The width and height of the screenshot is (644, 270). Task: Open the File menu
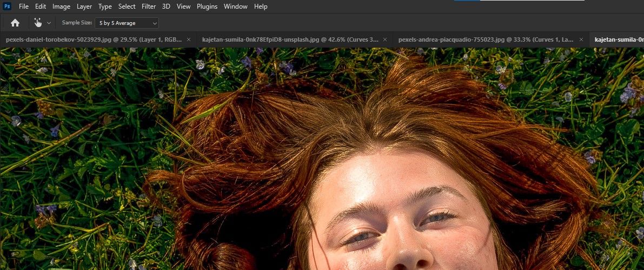tap(24, 6)
